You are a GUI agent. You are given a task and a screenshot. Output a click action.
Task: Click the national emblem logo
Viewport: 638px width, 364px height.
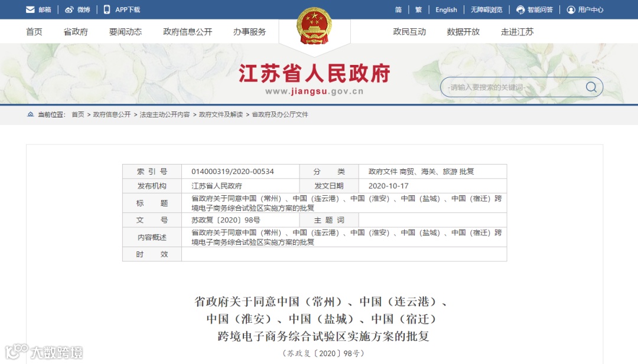click(314, 26)
